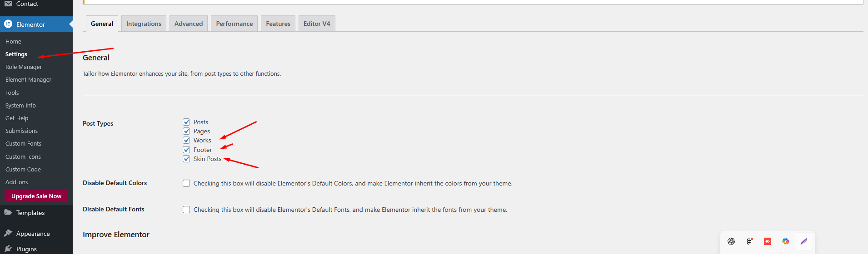Screen dimensions: 868x254
Task: Open the Plugins menu item
Action: pos(26,249)
